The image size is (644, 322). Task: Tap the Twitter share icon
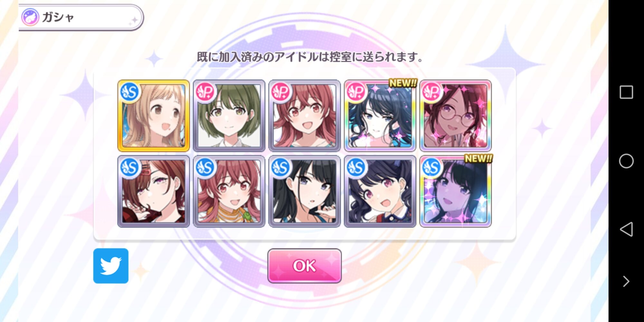[x=111, y=266]
